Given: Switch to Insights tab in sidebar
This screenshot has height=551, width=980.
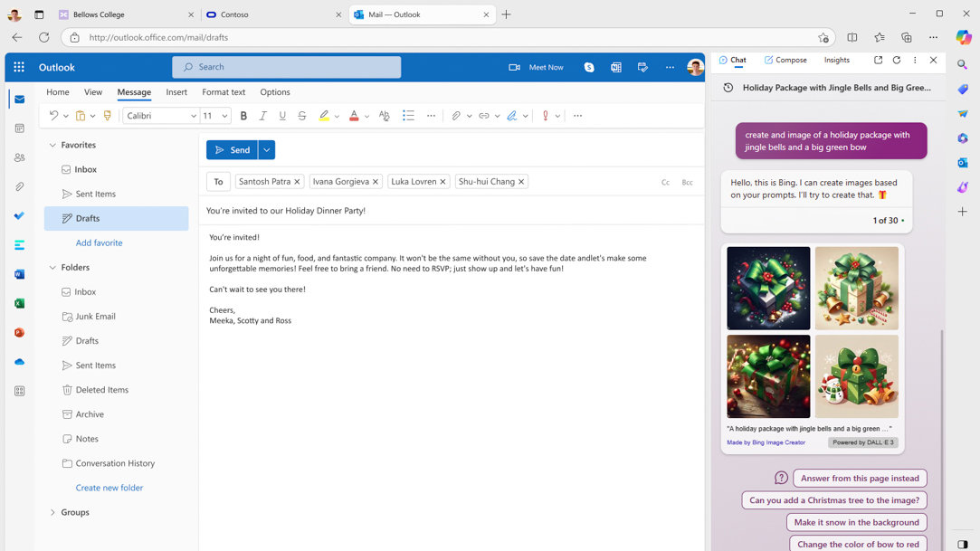Looking at the screenshot, I should (837, 60).
